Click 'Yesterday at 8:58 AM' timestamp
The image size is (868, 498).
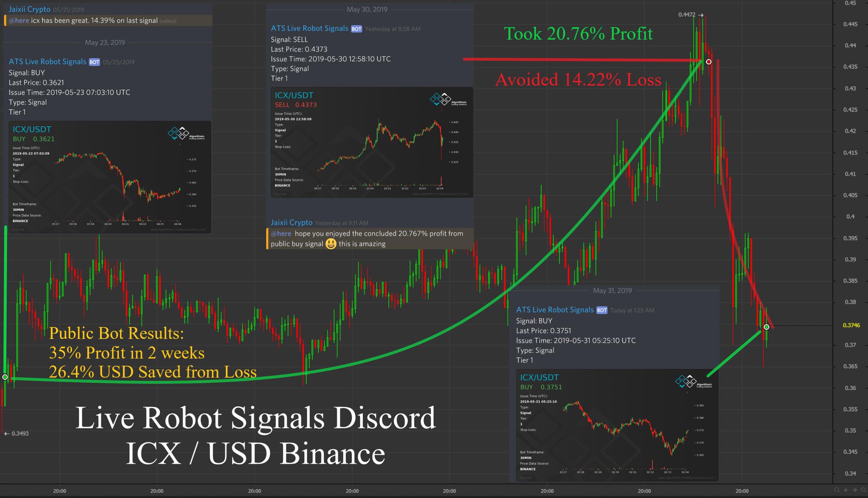click(x=392, y=29)
